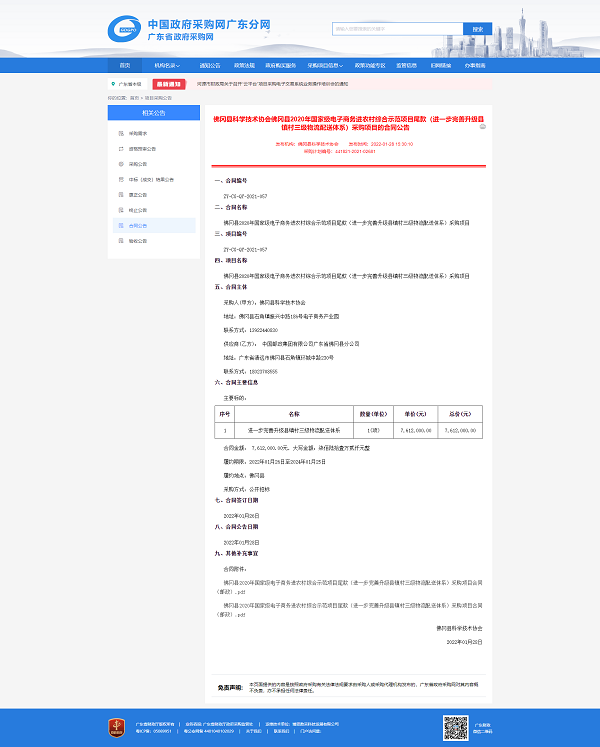The image size is (600, 747).
Task: Click the footer QR code image
Action: click(455, 728)
